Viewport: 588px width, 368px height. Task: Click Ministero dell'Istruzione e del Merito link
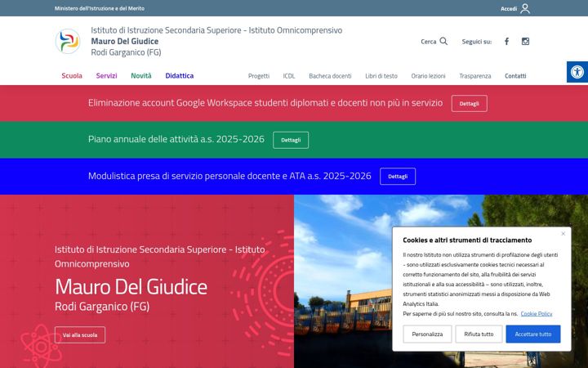click(x=100, y=8)
